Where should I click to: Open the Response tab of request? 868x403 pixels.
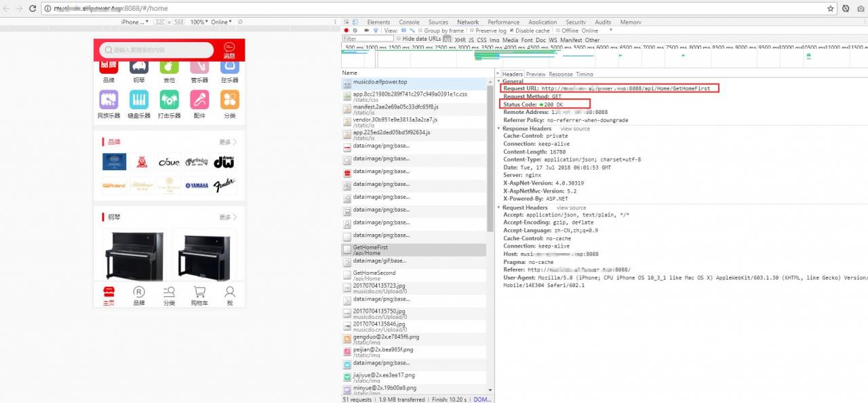pyautogui.click(x=561, y=74)
